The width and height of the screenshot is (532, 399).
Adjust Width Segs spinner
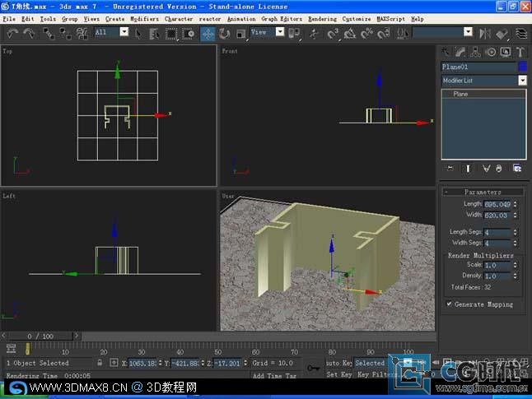pyautogui.click(x=516, y=243)
